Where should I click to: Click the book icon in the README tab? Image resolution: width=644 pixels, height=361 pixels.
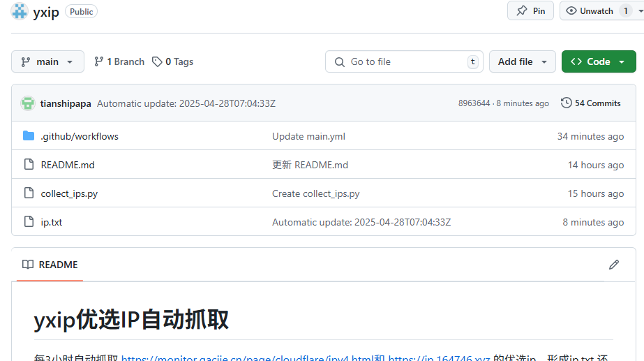click(28, 265)
